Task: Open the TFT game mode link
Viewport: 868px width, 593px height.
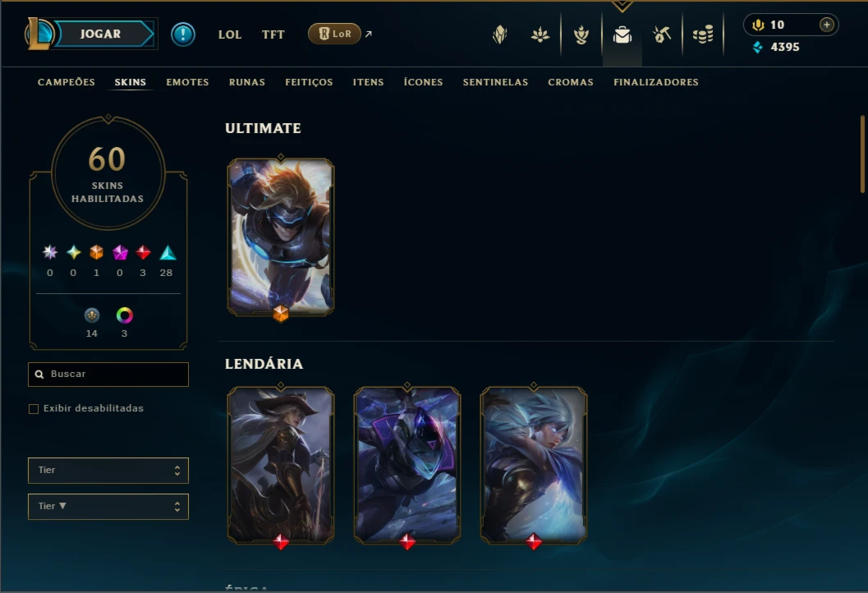Action: (273, 34)
